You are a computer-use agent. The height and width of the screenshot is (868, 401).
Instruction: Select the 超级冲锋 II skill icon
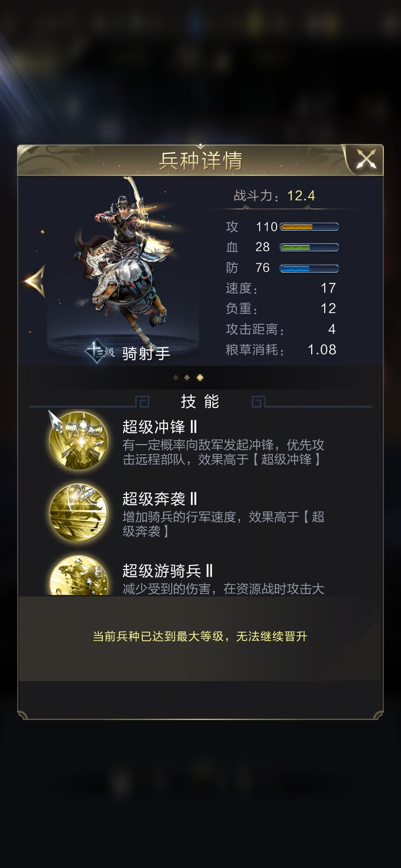79,440
